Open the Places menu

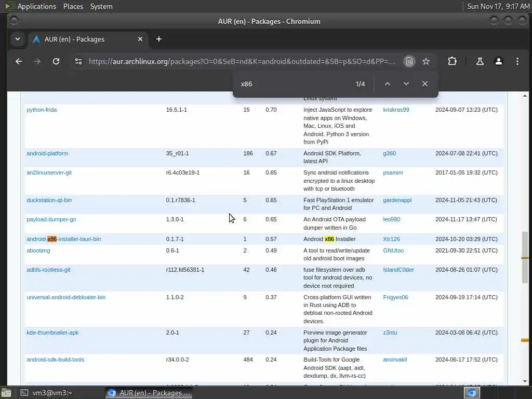click(73, 6)
